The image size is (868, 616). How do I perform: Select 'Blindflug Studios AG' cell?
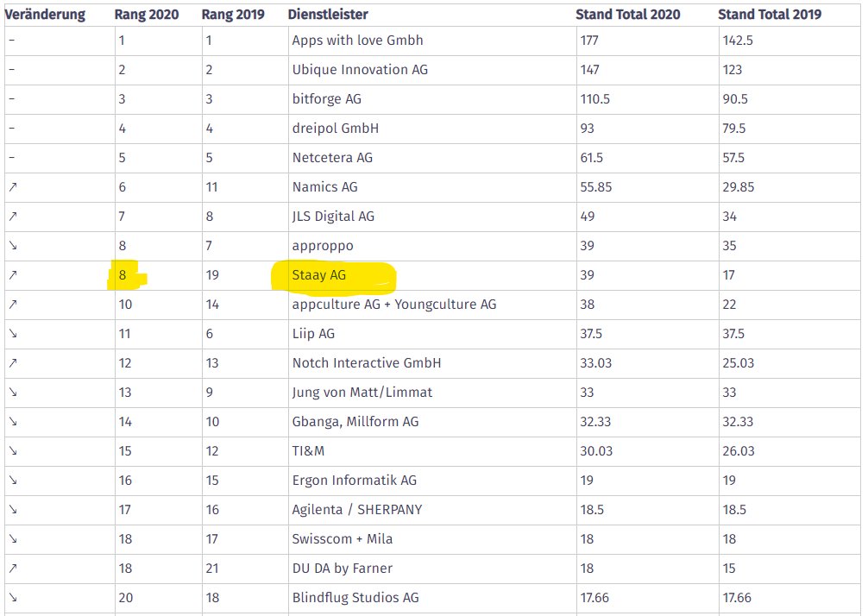pos(432,598)
